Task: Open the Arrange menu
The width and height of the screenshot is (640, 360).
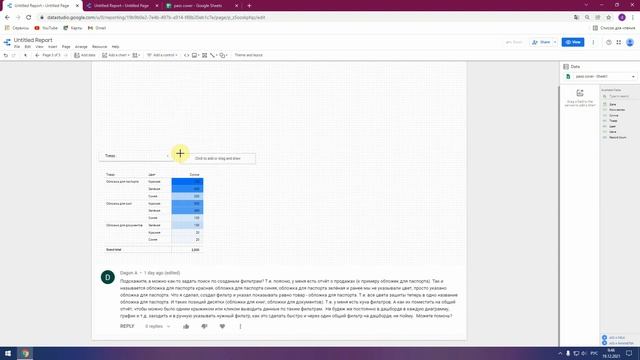Action: [x=81, y=47]
